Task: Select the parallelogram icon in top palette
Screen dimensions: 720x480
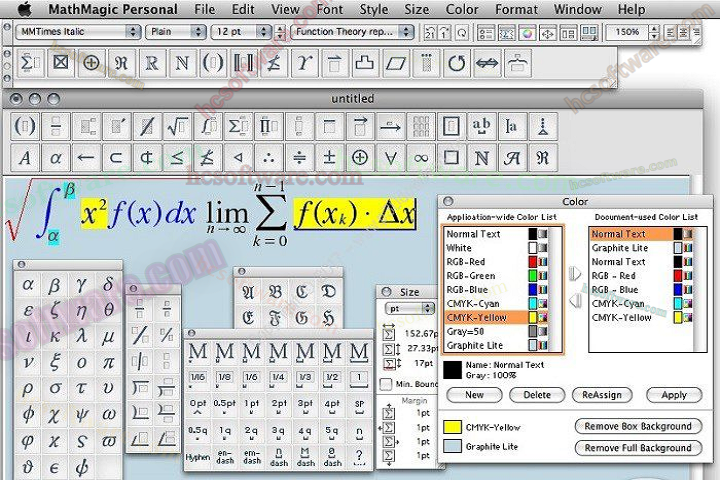Action: point(396,63)
